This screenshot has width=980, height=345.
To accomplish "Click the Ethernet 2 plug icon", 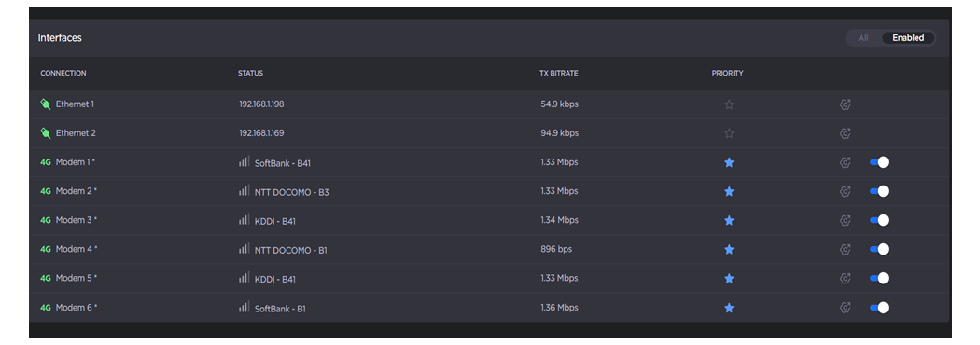I will [45, 133].
